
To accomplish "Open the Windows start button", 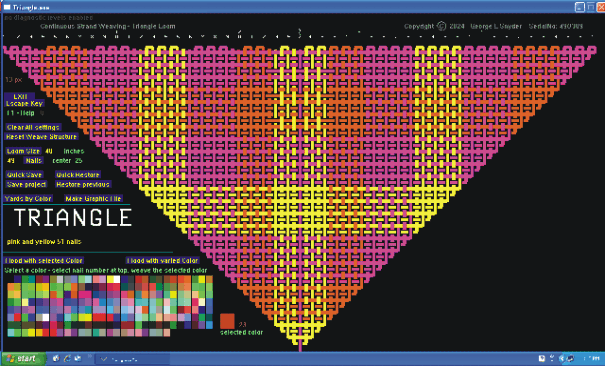I will pyautogui.click(x=23, y=359).
